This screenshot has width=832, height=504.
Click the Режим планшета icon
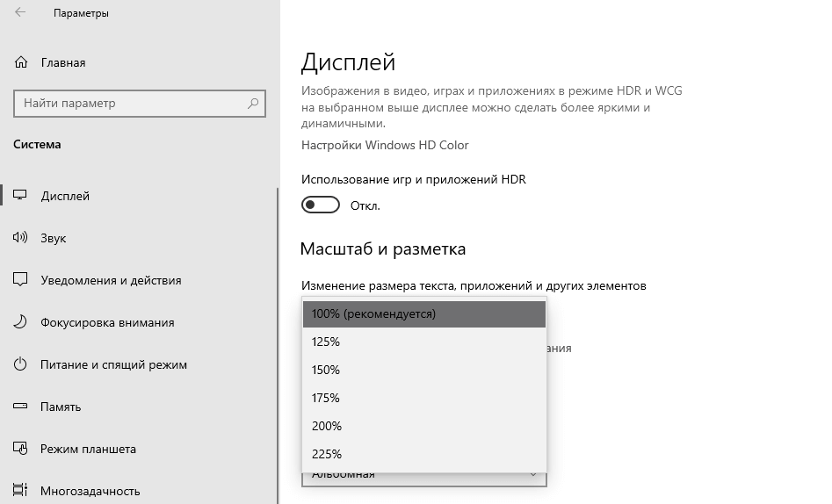point(20,449)
